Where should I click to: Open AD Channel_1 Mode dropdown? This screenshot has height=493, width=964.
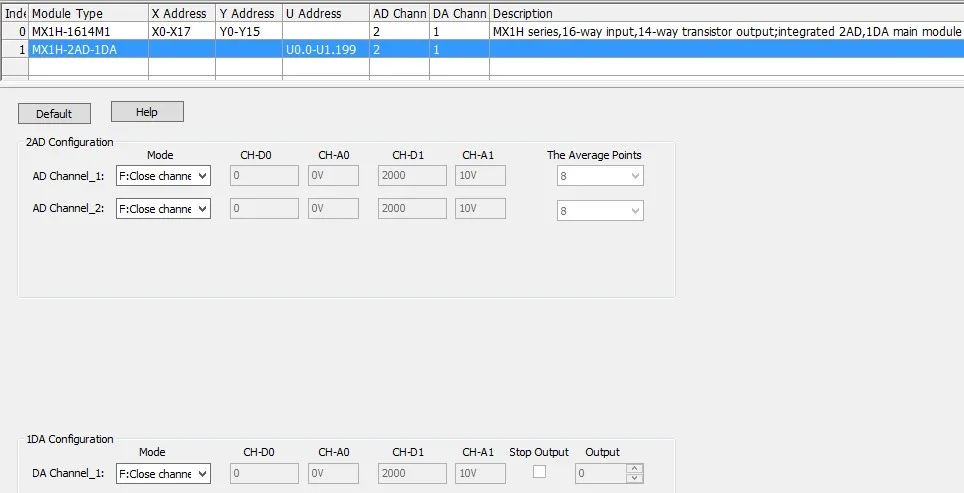[x=164, y=176]
